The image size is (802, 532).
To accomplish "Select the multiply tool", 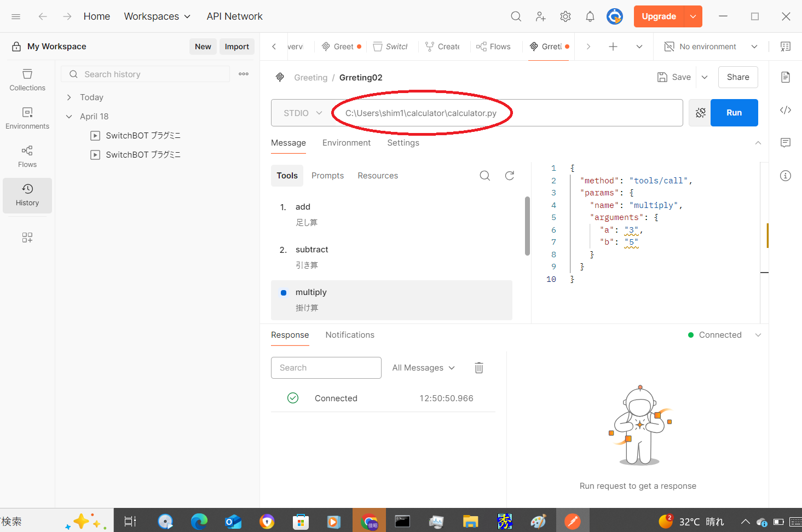I will pos(311,292).
